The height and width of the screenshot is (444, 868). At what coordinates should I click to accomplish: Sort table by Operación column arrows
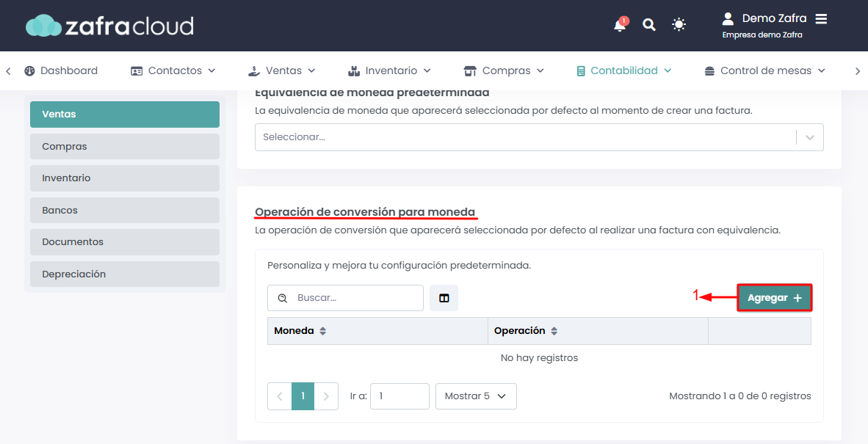pos(554,331)
